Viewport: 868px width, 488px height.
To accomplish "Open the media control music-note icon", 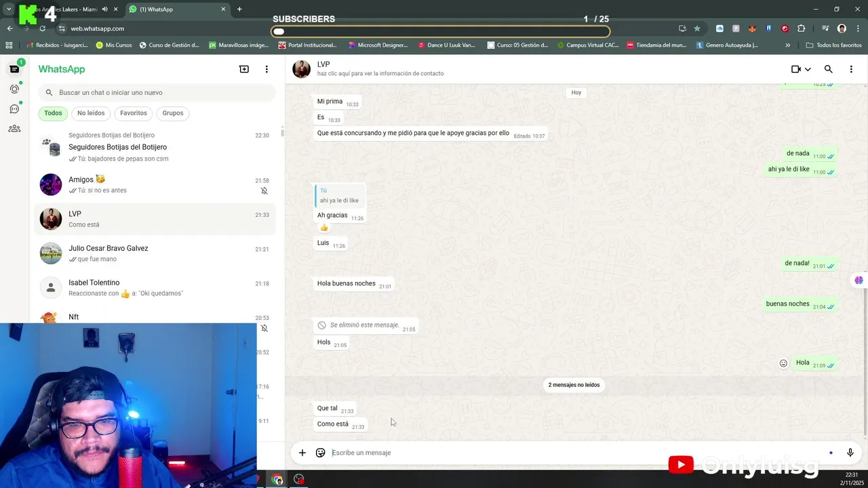I will click(x=825, y=28).
